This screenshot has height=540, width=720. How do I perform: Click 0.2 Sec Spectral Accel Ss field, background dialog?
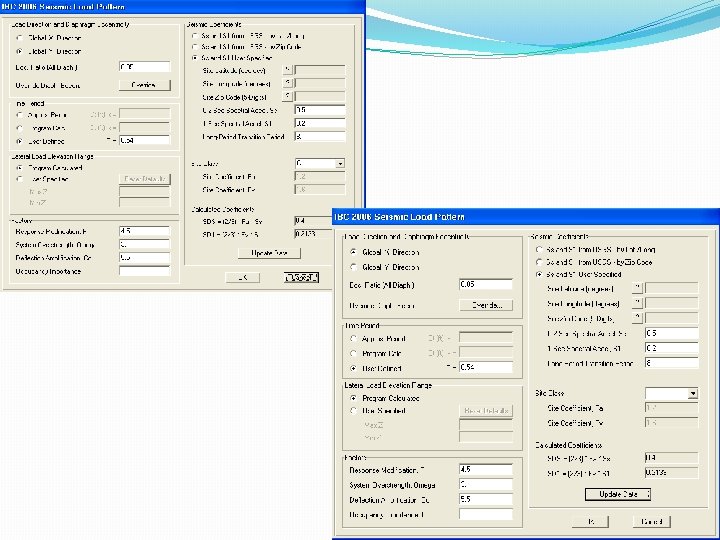(320, 110)
